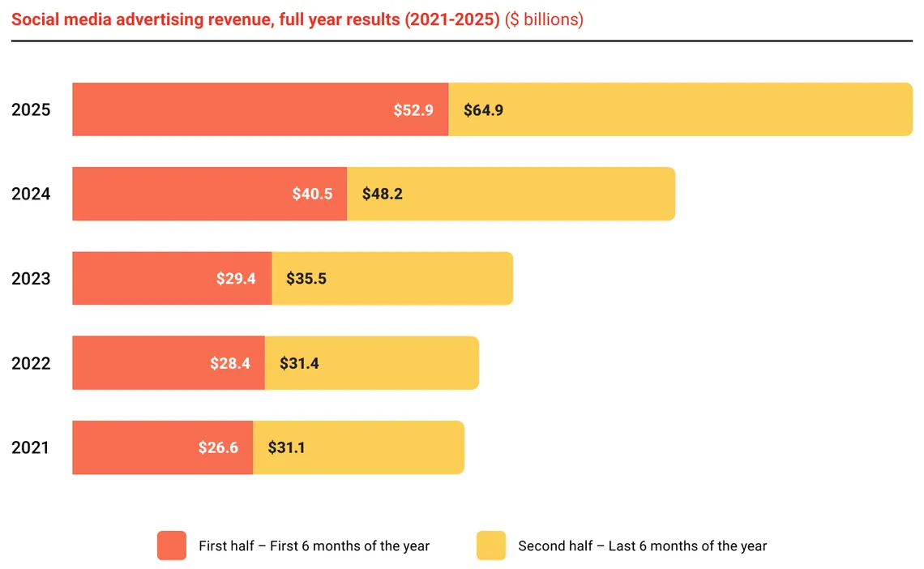Click the $31.4 second-half value for 2022

[299, 363]
